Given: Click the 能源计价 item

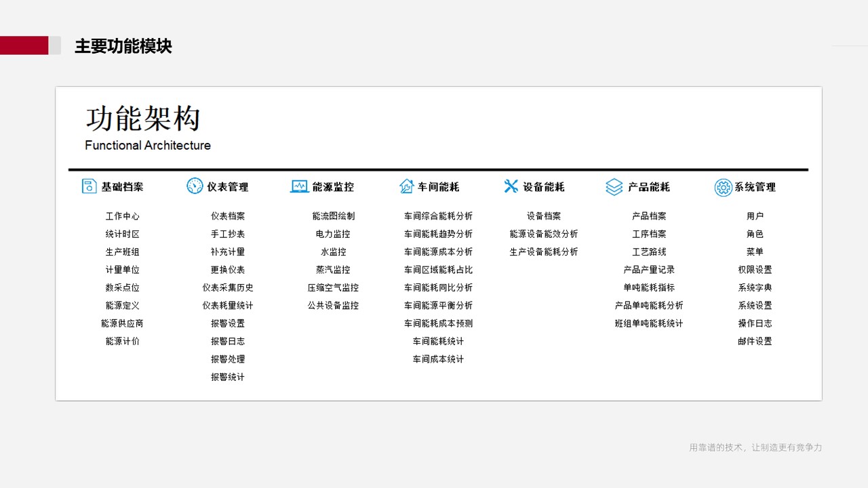Looking at the screenshot, I should pos(123,342).
